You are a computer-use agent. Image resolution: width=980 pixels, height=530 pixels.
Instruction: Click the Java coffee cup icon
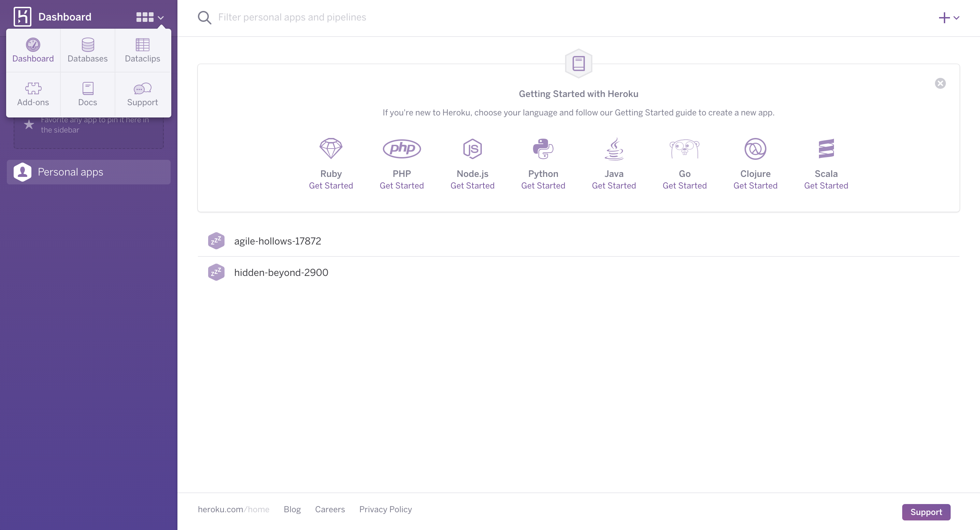point(614,149)
